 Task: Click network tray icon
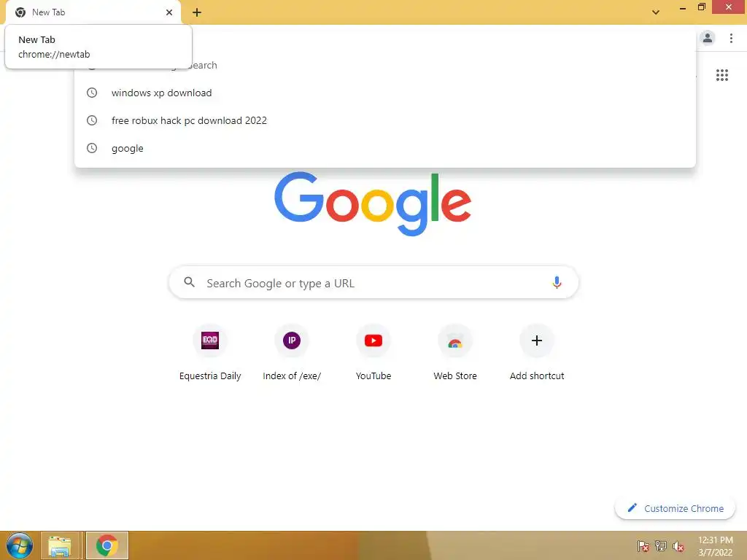coord(661,546)
